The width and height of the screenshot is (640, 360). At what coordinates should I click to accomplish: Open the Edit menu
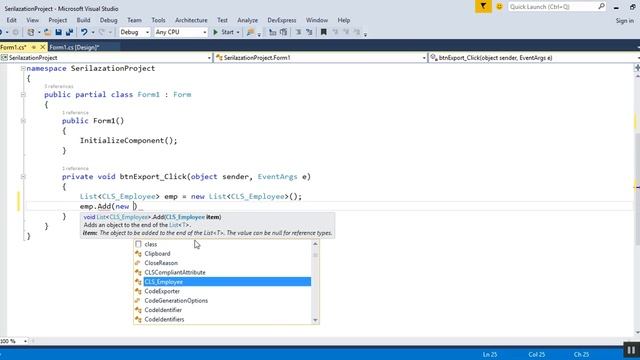(11, 20)
